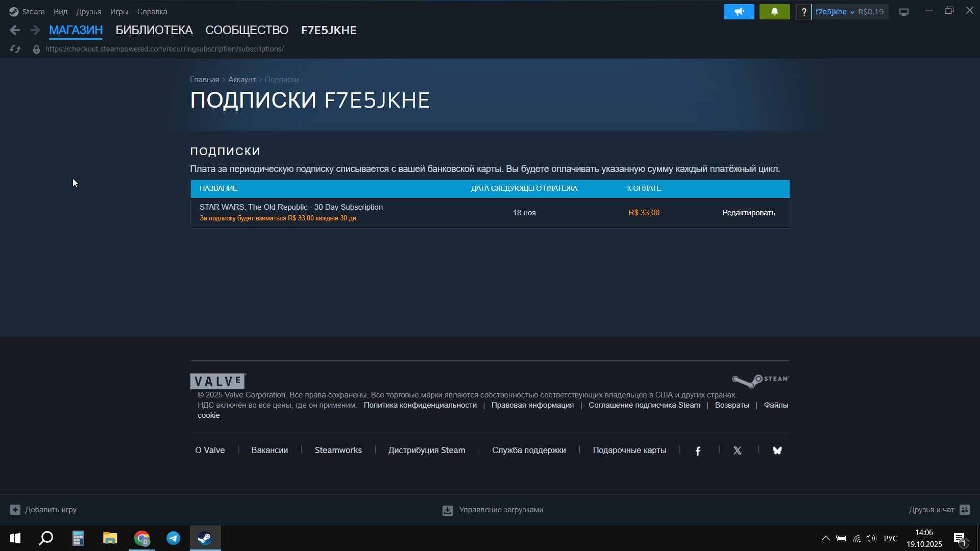980x551 pixels.
Task: Click the back navigation arrow
Action: tap(15, 31)
